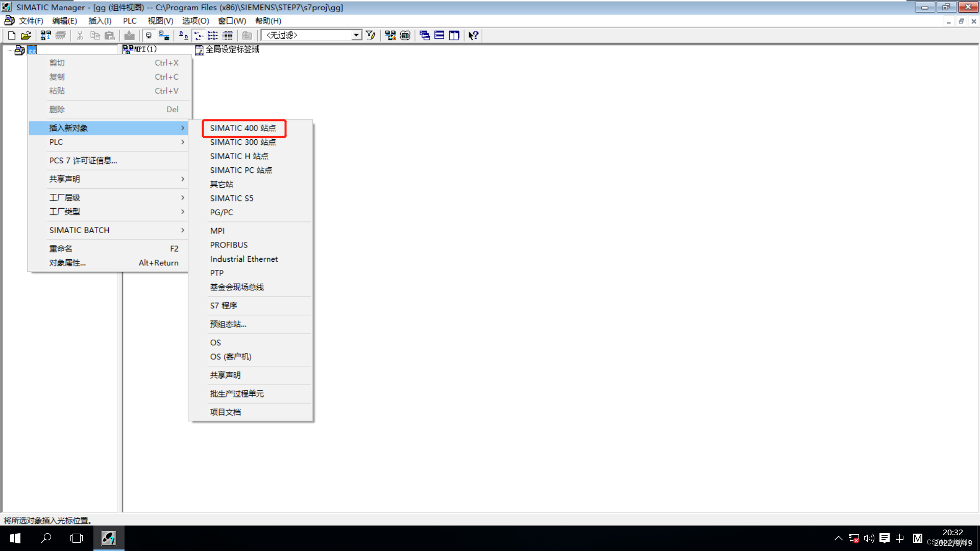
Task: Click the Open project folder icon
Action: (x=26, y=35)
